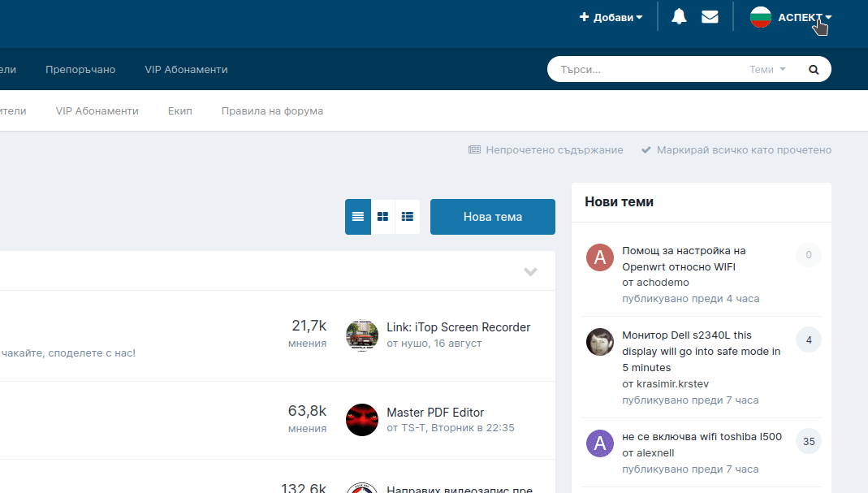Open TS-T's profile link
Viewport: 868px width, 493px height.
(413, 428)
